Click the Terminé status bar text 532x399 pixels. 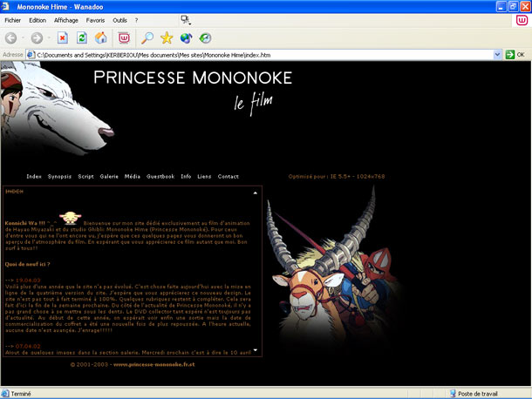pos(21,394)
